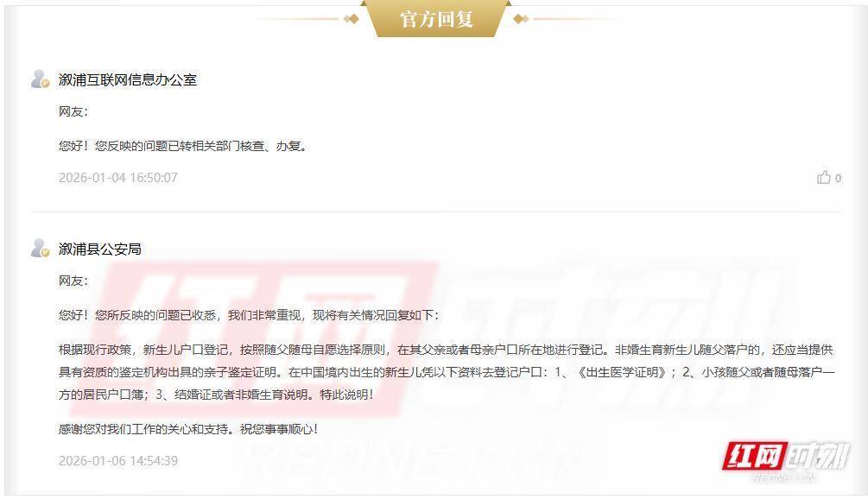Click avatar icon of 溆浦互联网信息办公室
The image size is (868, 499).
[x=41, y=79]
